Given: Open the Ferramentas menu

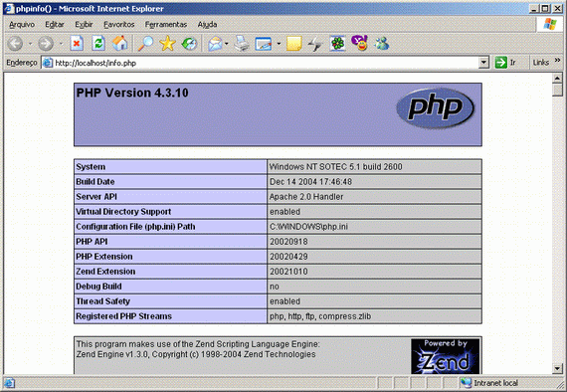Looking at the screenshot, I should click(x=166, y=25).
